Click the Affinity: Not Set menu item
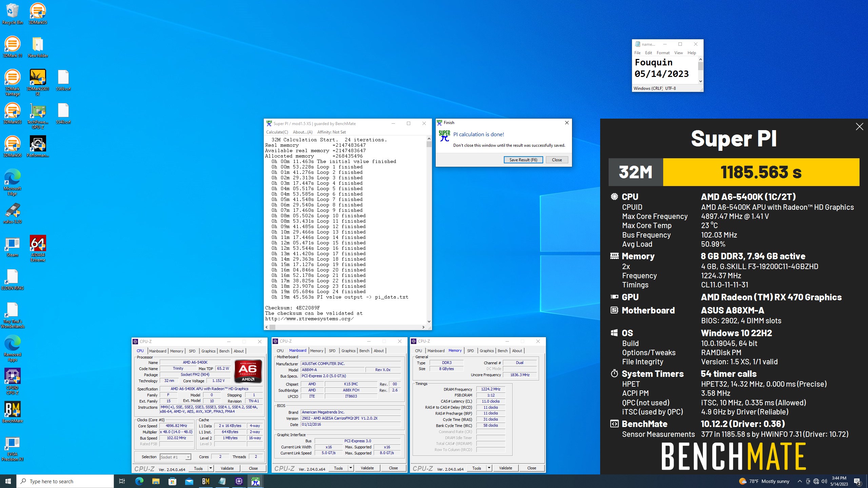This screenshot has height=488, width=868. coord(331,132)
